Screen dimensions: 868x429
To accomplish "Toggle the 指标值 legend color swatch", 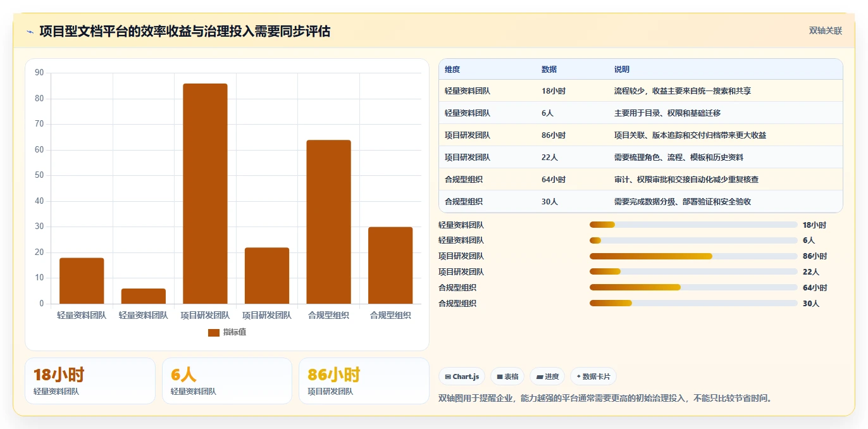I will [214, 332].
